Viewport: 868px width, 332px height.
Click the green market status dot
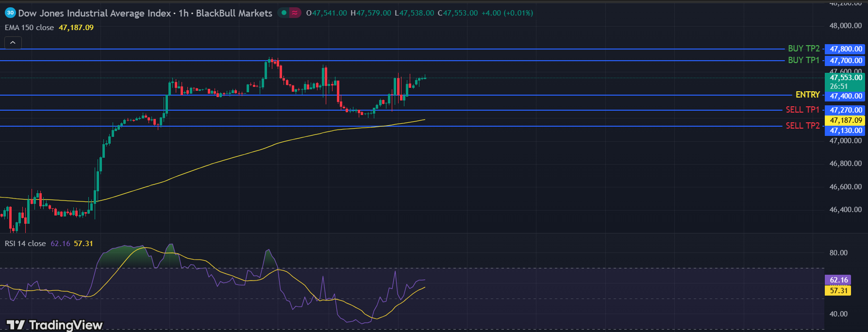coord(284,13)
